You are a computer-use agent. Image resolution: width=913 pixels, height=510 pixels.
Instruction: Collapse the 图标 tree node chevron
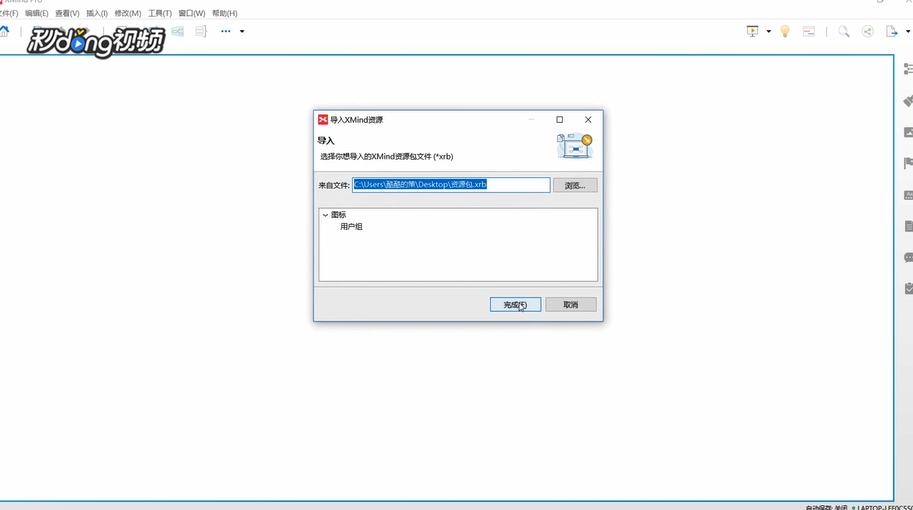coord(325,215)
